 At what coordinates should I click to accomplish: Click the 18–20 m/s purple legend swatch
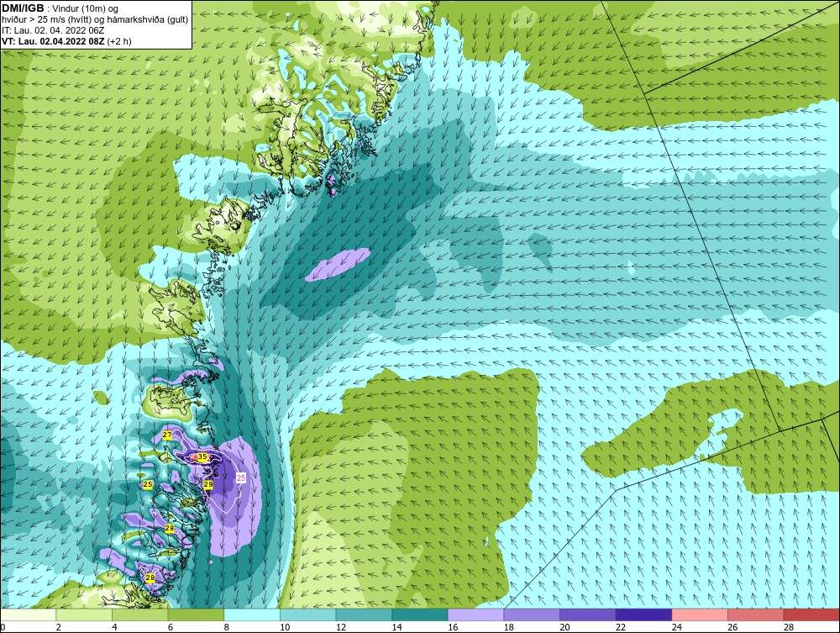pos(532,615)
